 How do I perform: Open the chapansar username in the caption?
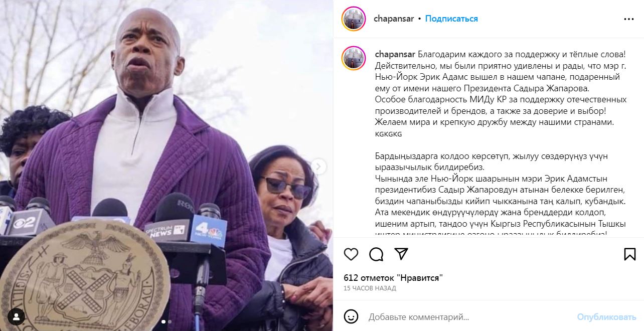(x=395, y=54)
